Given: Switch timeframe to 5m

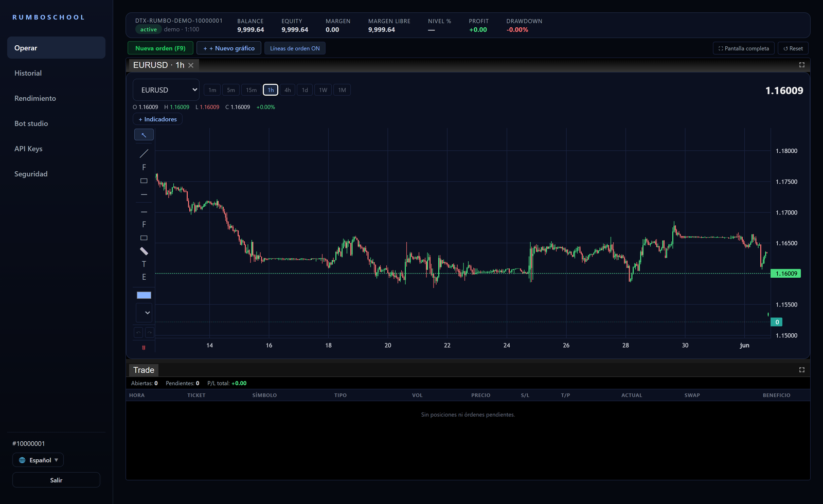Looking at the screenshot, I should point(231,90).
